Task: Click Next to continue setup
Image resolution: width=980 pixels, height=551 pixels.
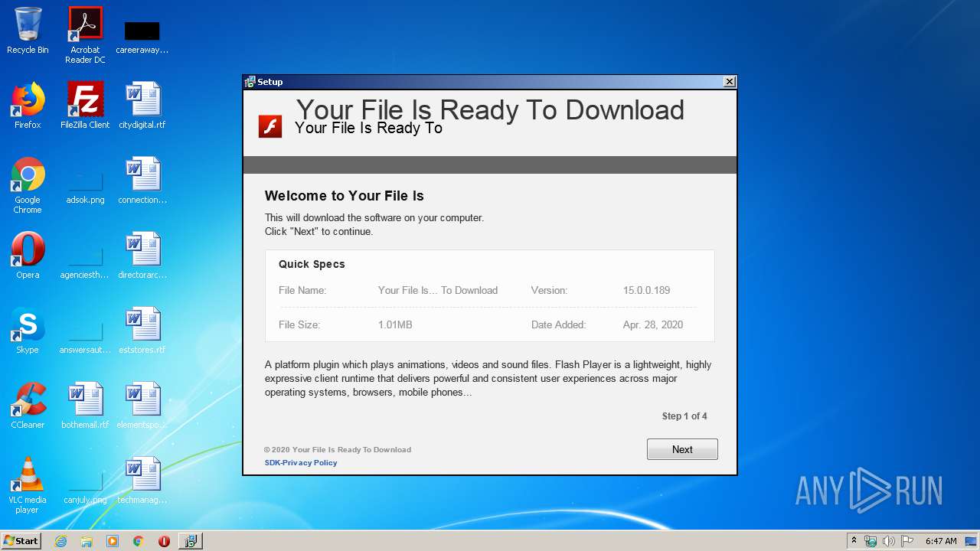Action: (682, 449)
